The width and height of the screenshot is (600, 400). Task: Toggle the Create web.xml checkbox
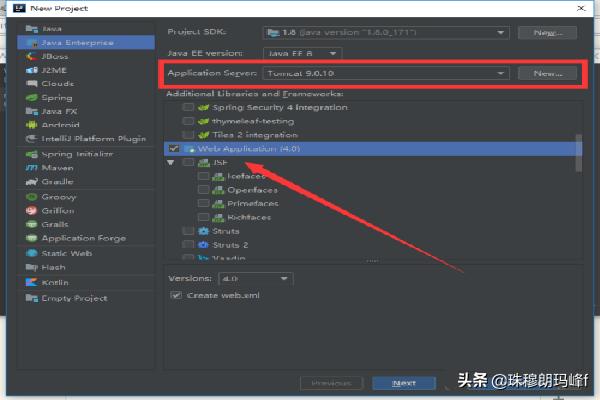[x=176, y=295]
